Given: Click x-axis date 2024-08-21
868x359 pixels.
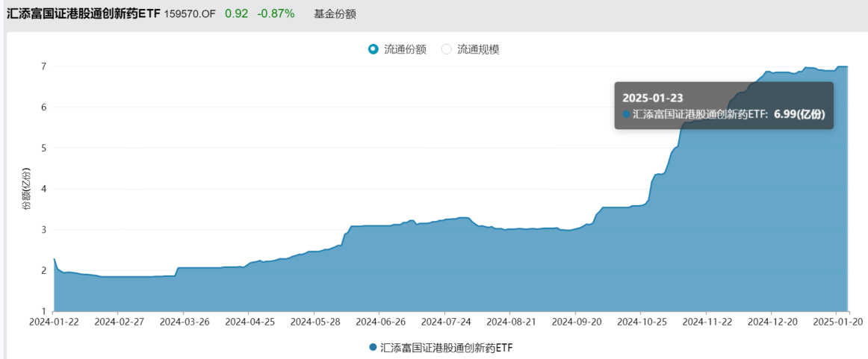Looking at the screenshot, I should click(510, 320).
